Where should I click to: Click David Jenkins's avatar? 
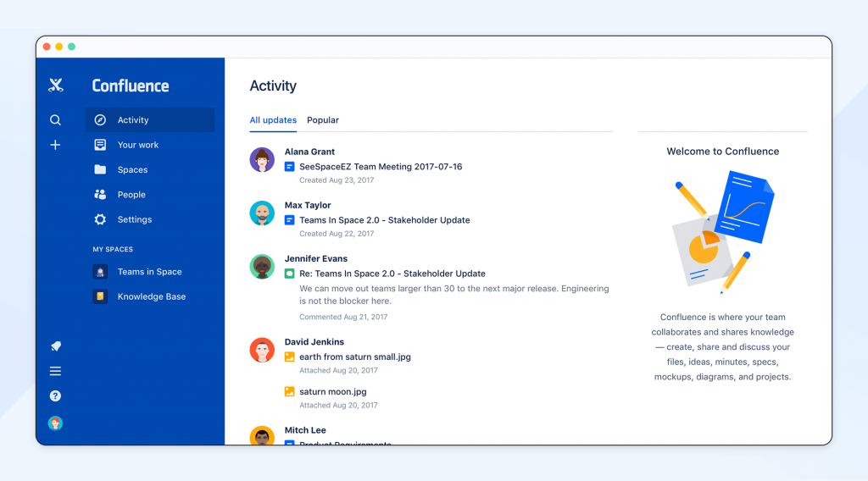point(263,351)
